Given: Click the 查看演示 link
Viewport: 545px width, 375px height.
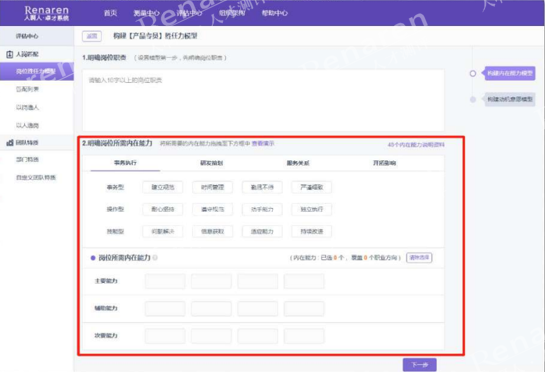Looking at the screenshot, I should 263,144.
